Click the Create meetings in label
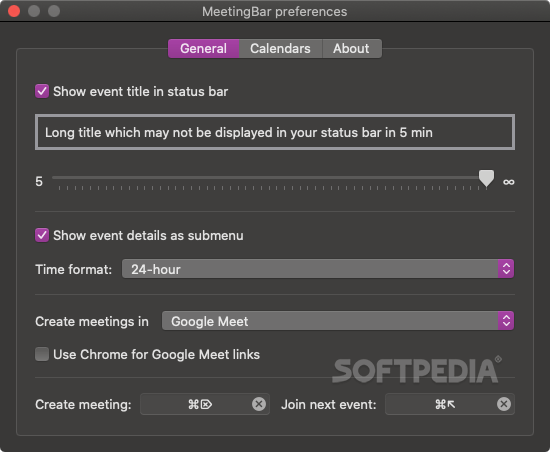550x452 pixels. [x=92, y=321]
